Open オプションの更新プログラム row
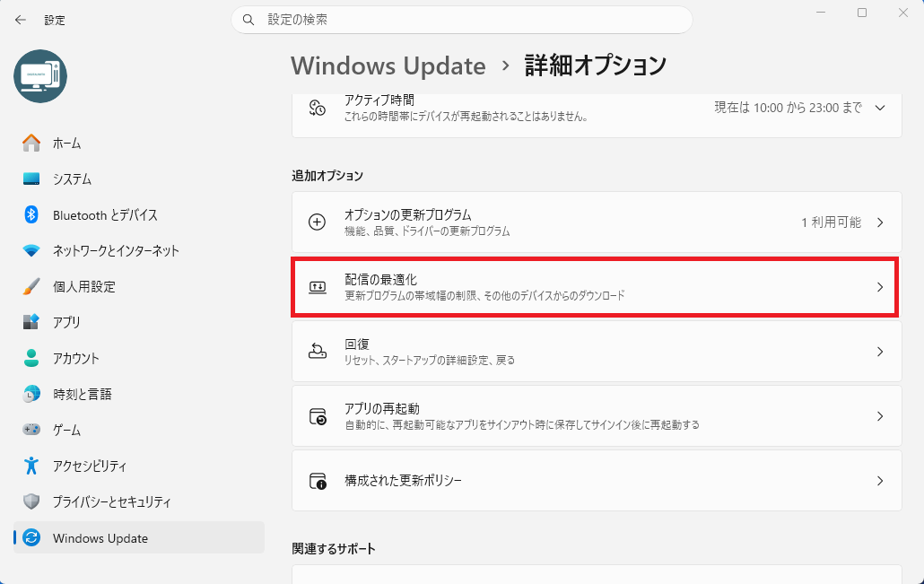 [597, 222]
